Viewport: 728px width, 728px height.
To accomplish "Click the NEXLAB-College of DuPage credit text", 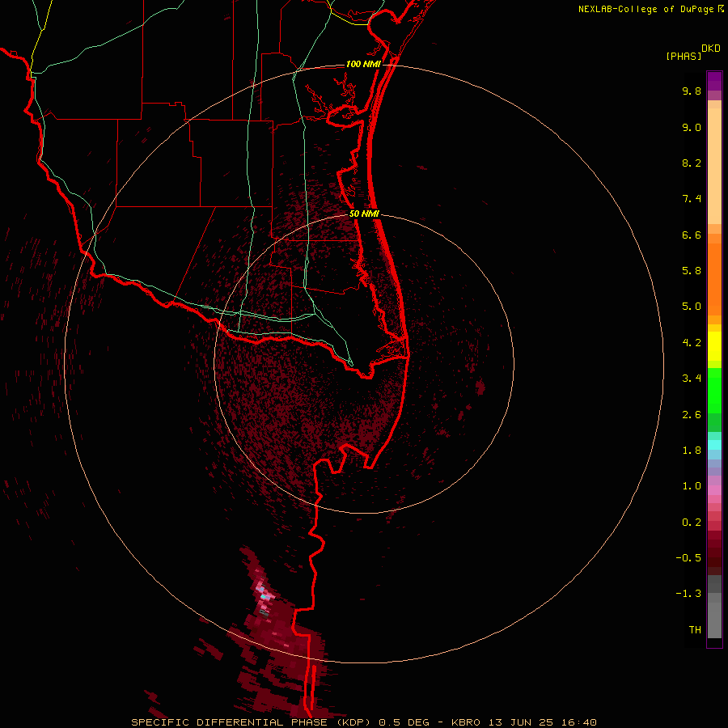I will coord(646,9).
